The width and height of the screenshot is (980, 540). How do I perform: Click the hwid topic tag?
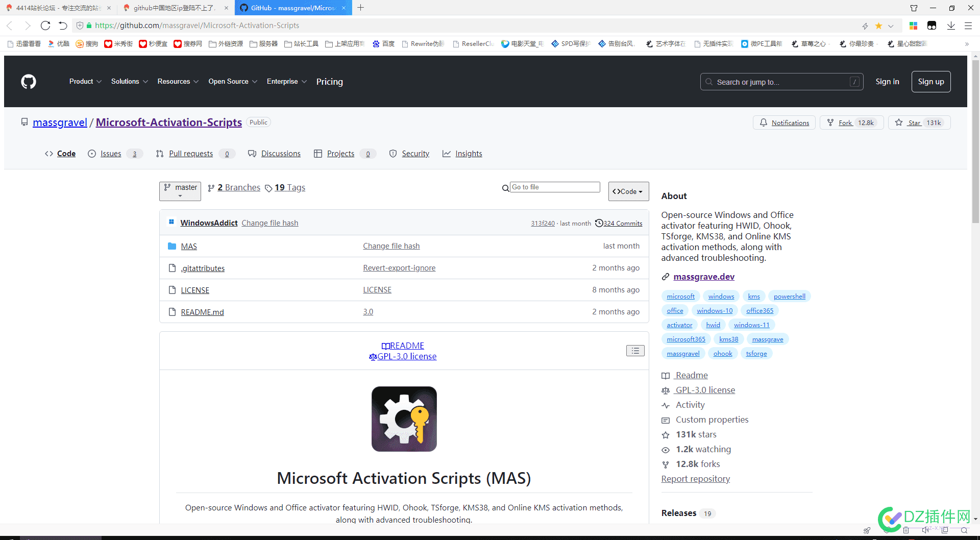pyautogui.click(x=713, y=325)
